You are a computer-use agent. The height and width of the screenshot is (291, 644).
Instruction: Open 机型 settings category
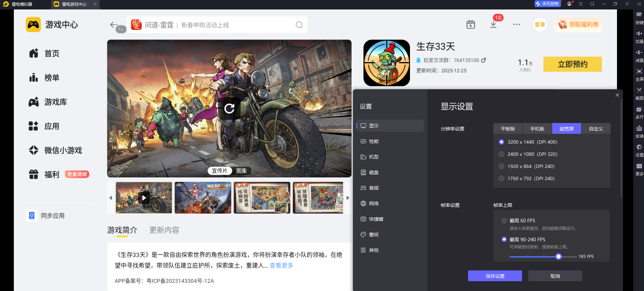tap(390, 157)
